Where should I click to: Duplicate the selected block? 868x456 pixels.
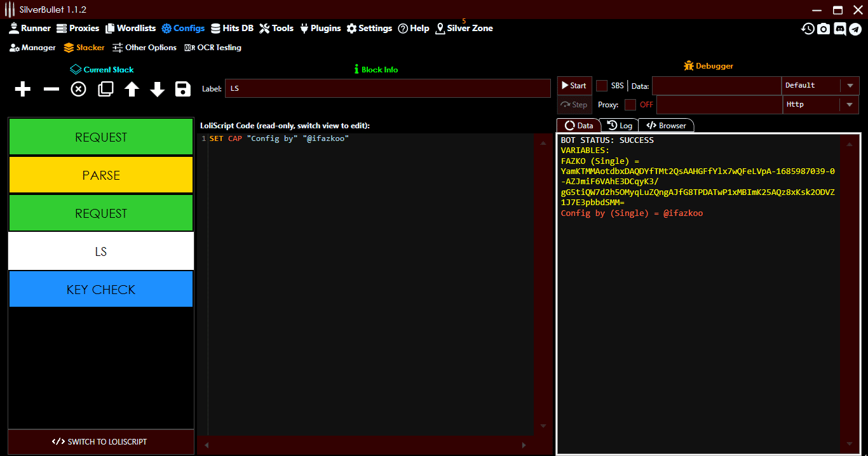click(x=105, y=89)
